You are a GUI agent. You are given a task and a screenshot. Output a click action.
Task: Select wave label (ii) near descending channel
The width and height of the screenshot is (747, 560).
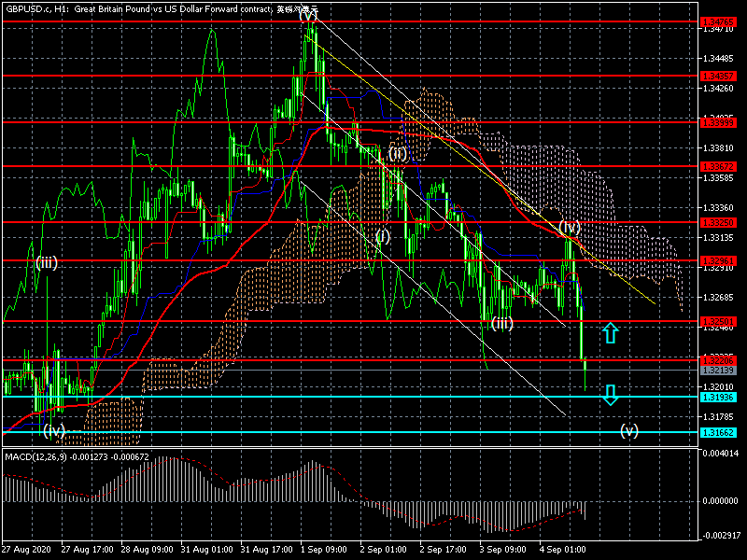click(399, 154)
